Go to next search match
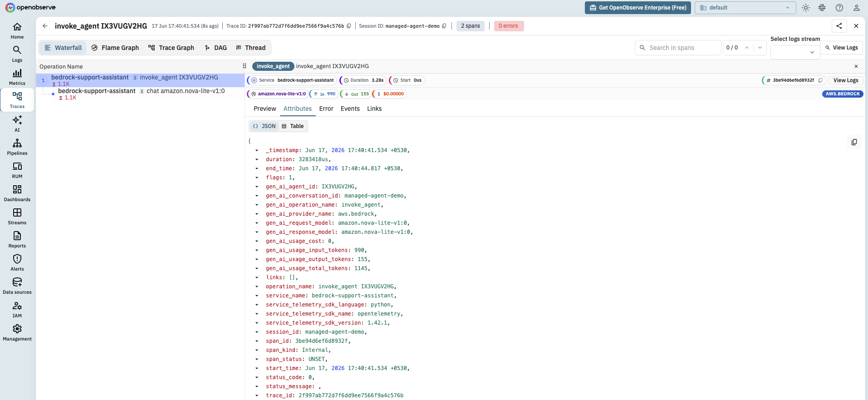This screenshot has width=868, height=400. 760,48
